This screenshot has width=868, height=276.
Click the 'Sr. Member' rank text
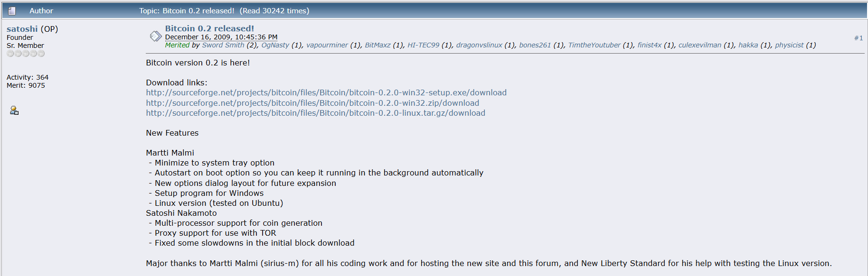pyautogui.click(x=25, y=46)
